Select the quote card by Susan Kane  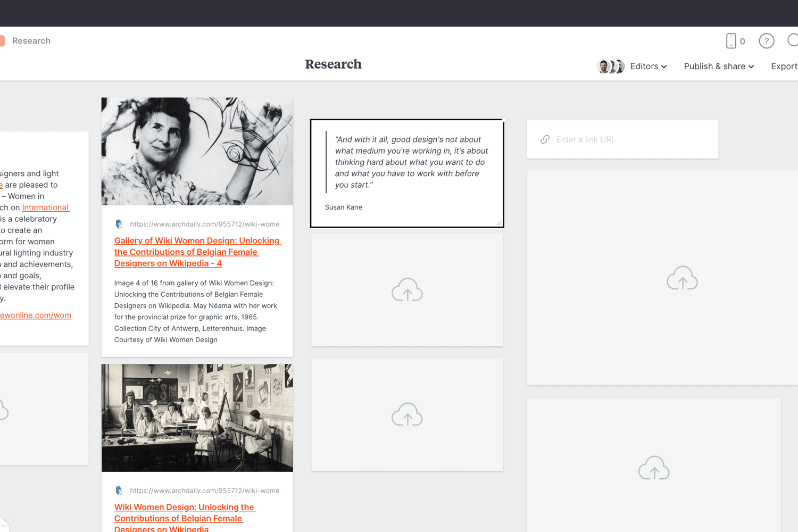pos(407,173)
